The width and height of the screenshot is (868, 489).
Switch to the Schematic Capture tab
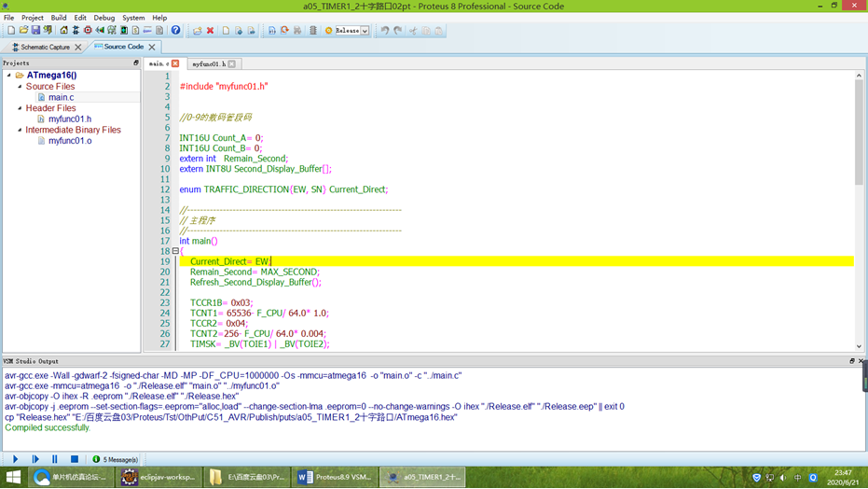click(x=43, y=47)
